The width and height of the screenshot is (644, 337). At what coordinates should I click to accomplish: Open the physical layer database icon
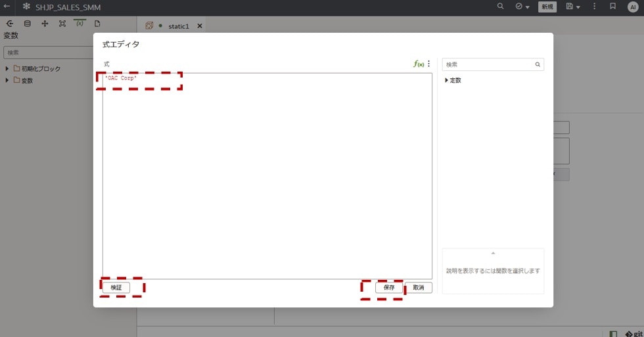[x=27, y=24]
